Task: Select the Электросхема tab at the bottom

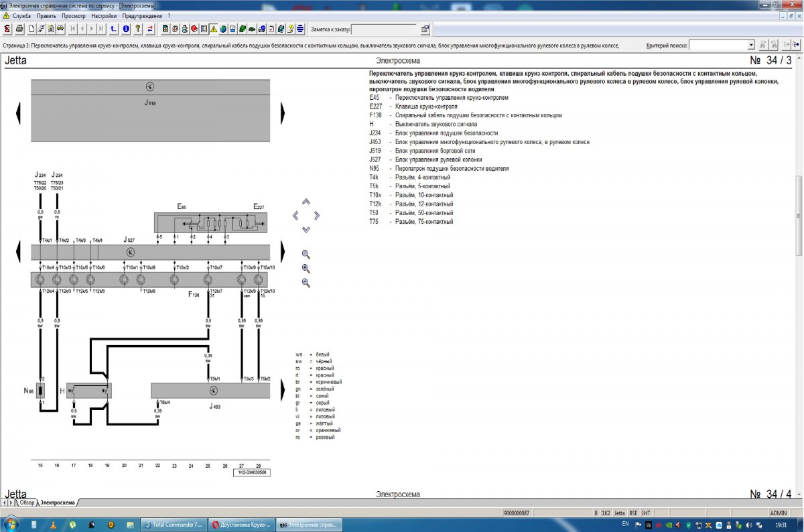Action: (x=58, y=502)
